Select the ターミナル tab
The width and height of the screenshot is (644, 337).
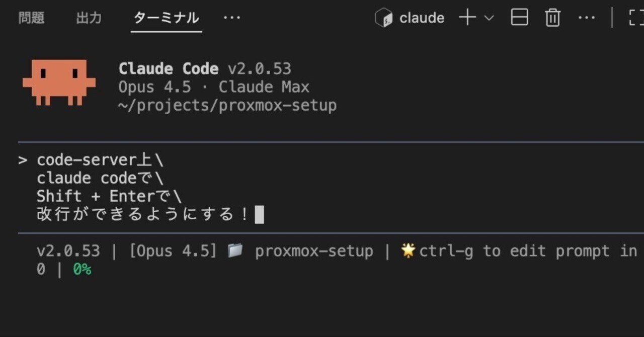tap(166, 18)
